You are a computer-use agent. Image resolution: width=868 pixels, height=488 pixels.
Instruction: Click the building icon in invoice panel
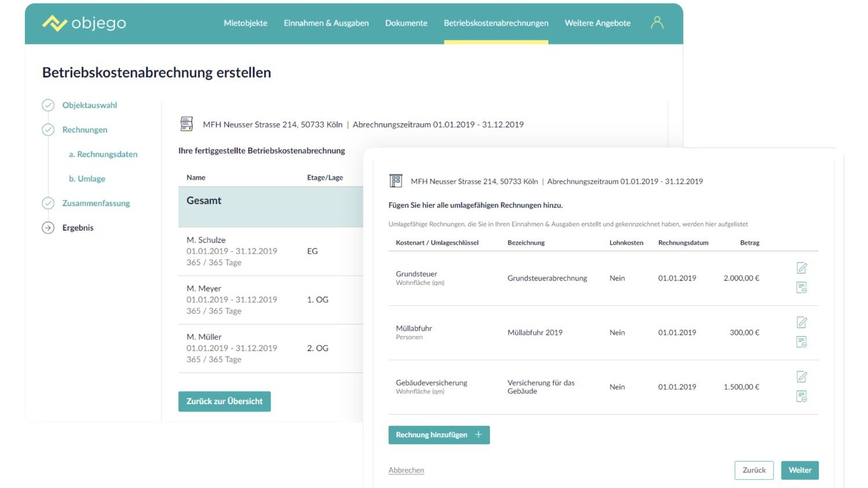[x=396, y=181]
